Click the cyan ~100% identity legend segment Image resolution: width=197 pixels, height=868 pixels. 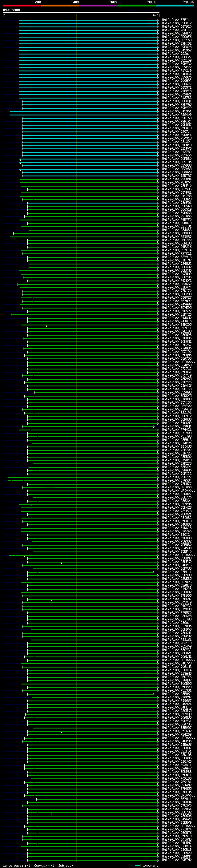pos(175,6)
